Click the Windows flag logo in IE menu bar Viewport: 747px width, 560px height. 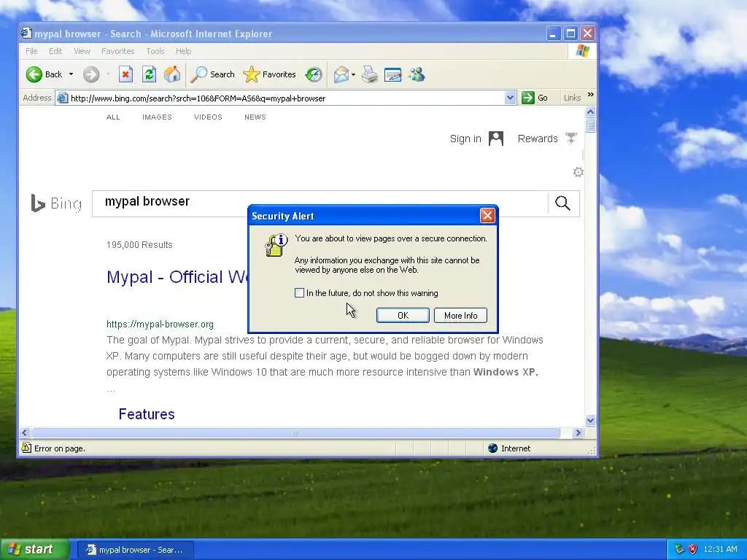coord(582,51)
